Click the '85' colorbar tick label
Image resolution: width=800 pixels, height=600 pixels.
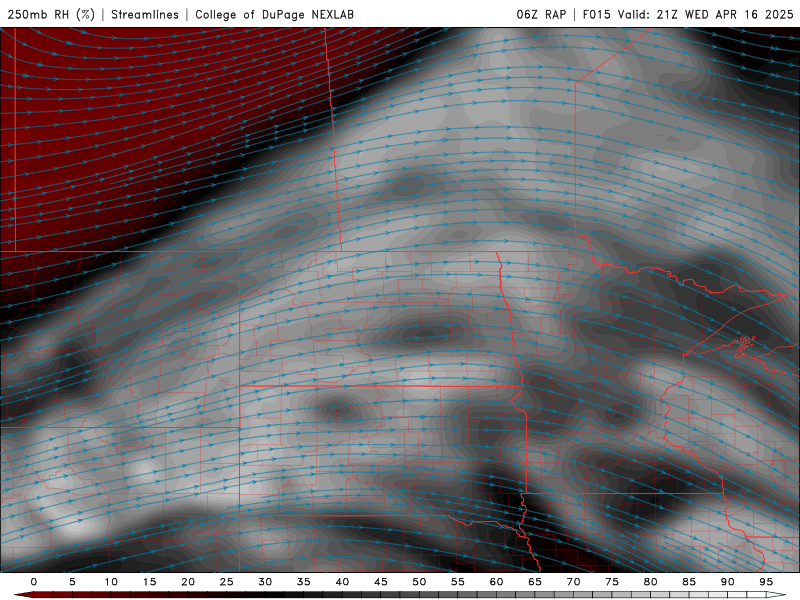[x=689, y=582]
